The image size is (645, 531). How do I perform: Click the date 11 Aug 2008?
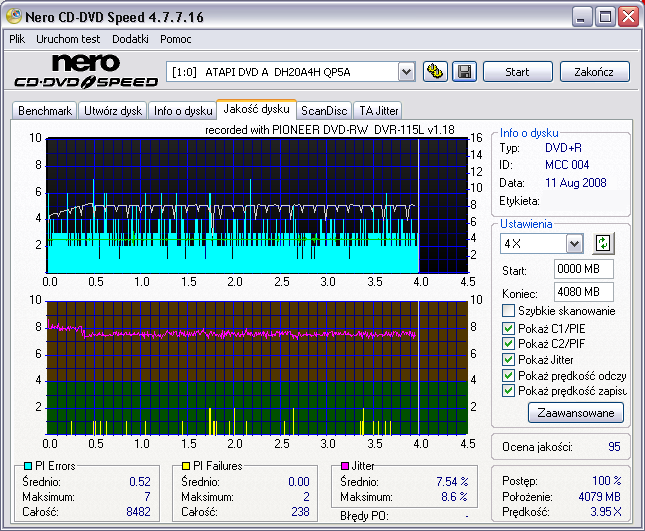click(x=575, y=183)
